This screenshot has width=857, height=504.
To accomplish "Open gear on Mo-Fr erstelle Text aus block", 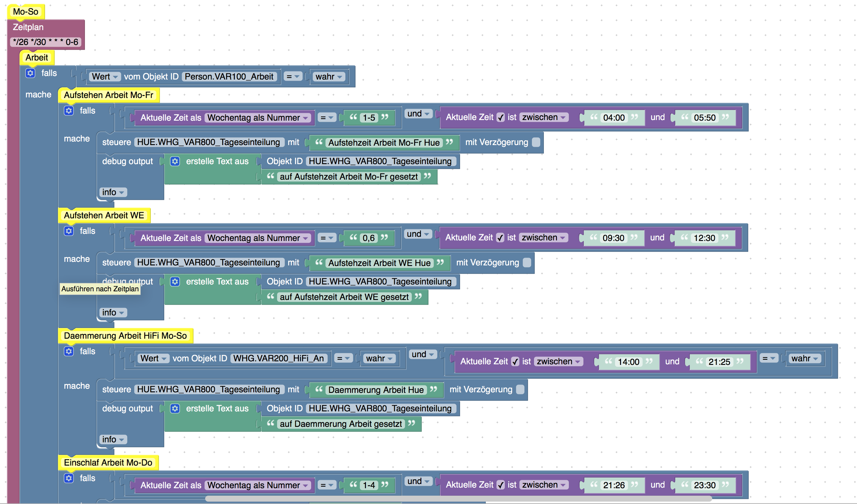I will (x=175, y=161).
